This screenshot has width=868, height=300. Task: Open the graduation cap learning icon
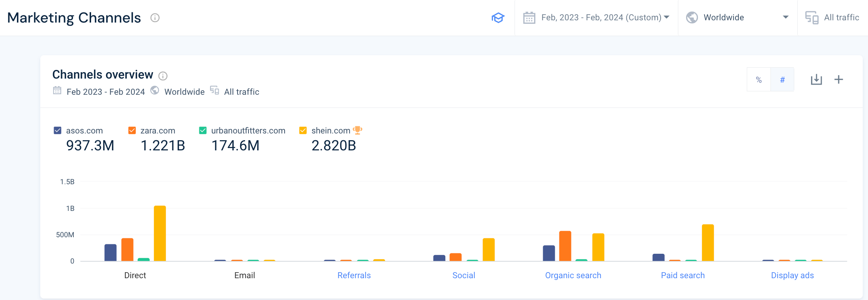point(498,18)
